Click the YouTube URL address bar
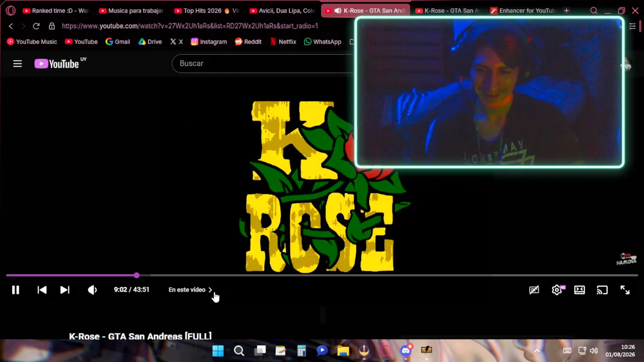Screen dimensions: 644x362 [x=190, y=26]
